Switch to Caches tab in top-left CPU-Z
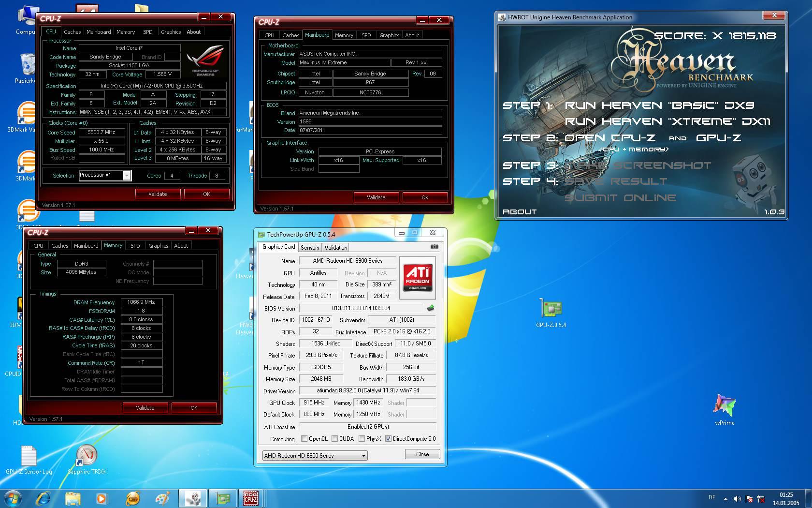The image size is (812, 508). tap(72, 32)
